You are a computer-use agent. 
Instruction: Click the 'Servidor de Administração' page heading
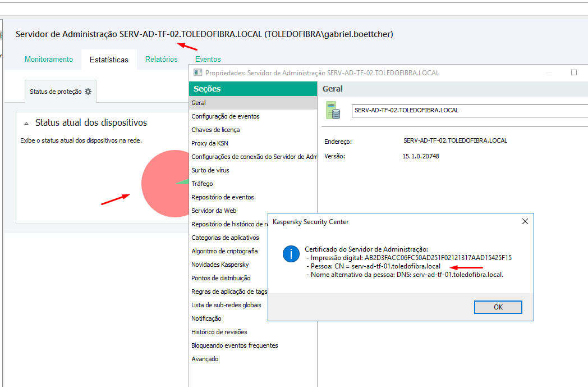(x=204, y=34)
